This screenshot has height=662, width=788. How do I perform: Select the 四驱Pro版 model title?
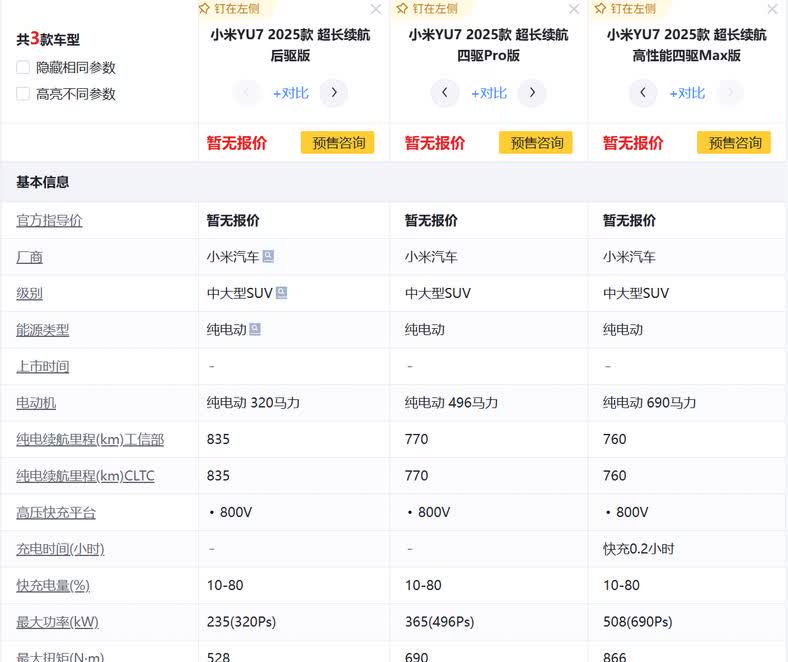(x=488, y=45)
